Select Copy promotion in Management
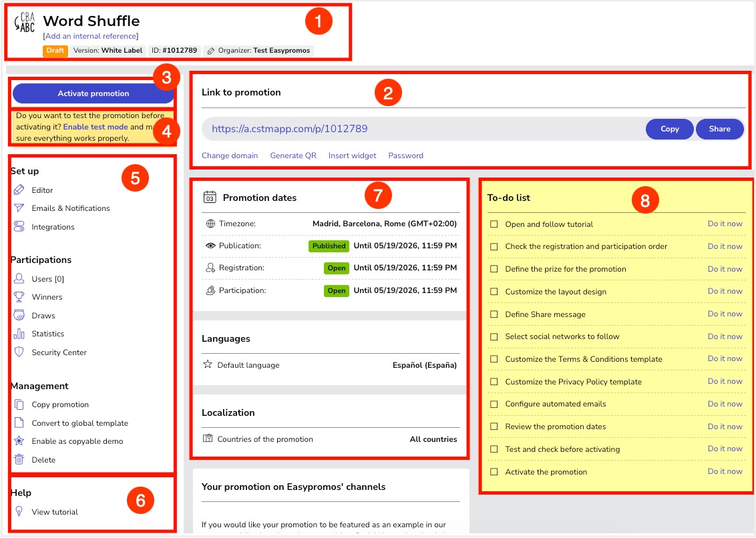This screenshot has height=538, width=756. tap(60, 405)
